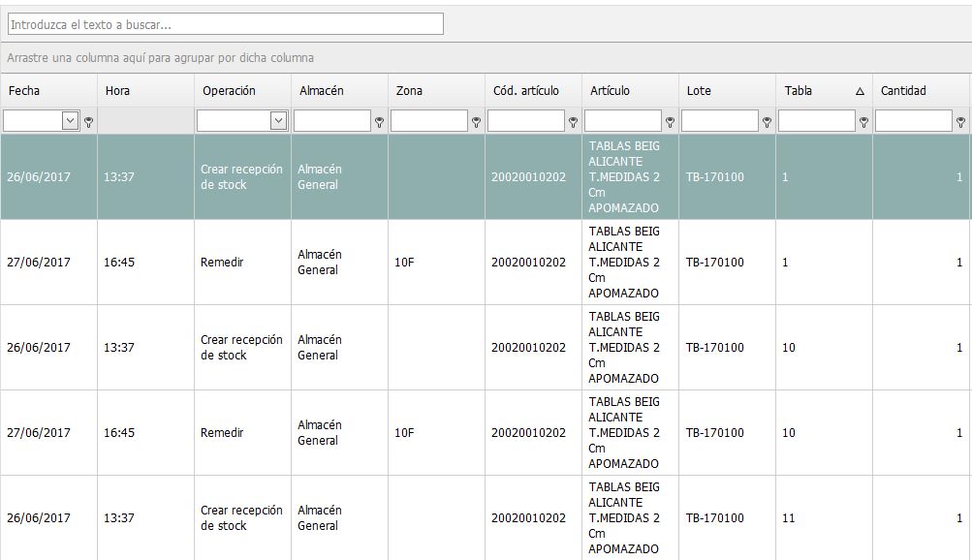Click 27/06/2017 in the Tabla 1 Remedir row
The height and width of the screenshot is (560, 972).
39,262
